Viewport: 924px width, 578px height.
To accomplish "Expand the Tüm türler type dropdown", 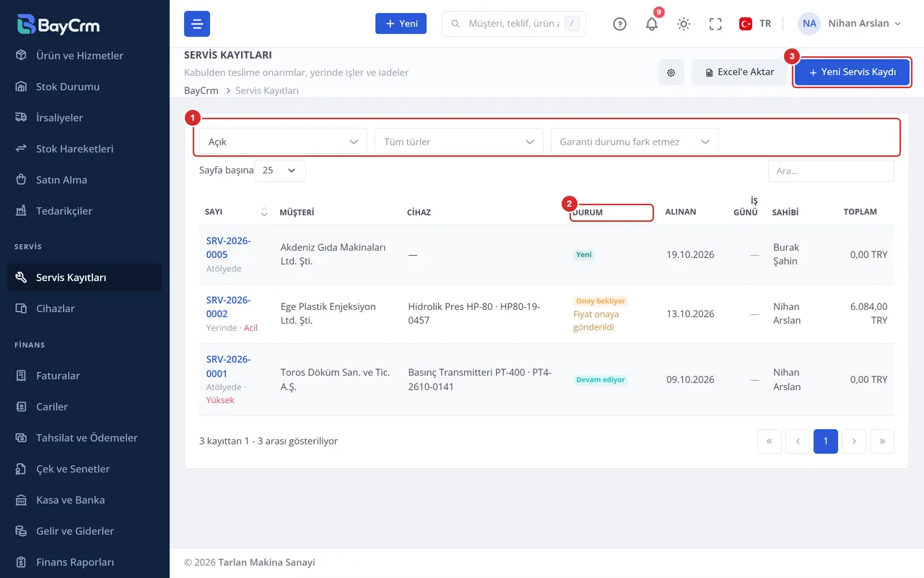I will tap(458, 142).
